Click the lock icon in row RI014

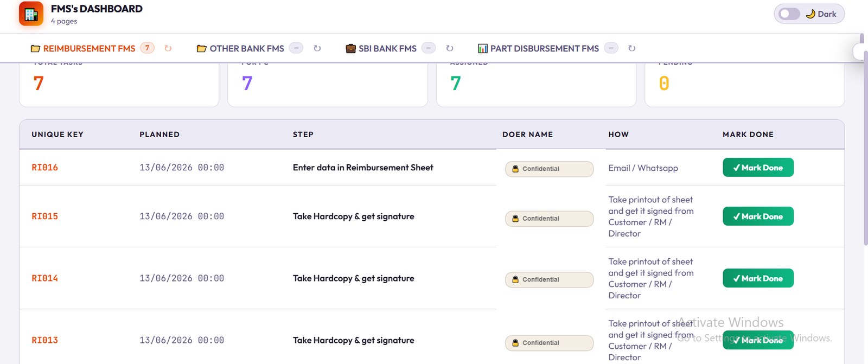pos(515,279)
